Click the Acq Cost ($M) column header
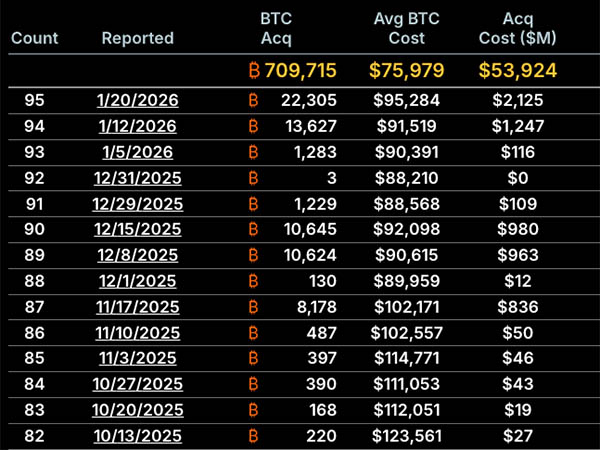The height and width of the screenshot is (450, 600). click(517, 29)
